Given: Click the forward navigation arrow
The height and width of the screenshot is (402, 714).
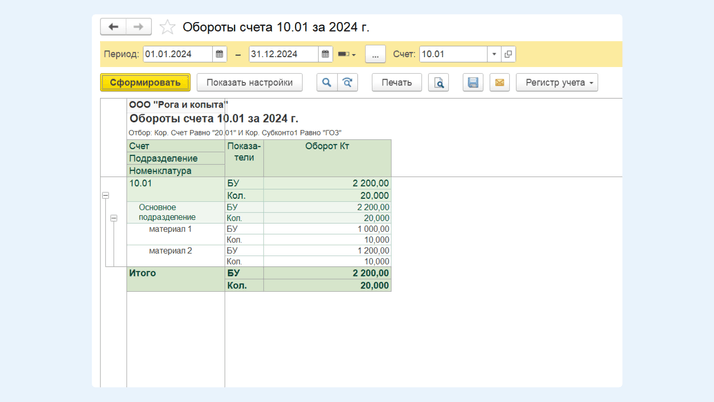Looking at the screenshot, I should tap(138, 27).
